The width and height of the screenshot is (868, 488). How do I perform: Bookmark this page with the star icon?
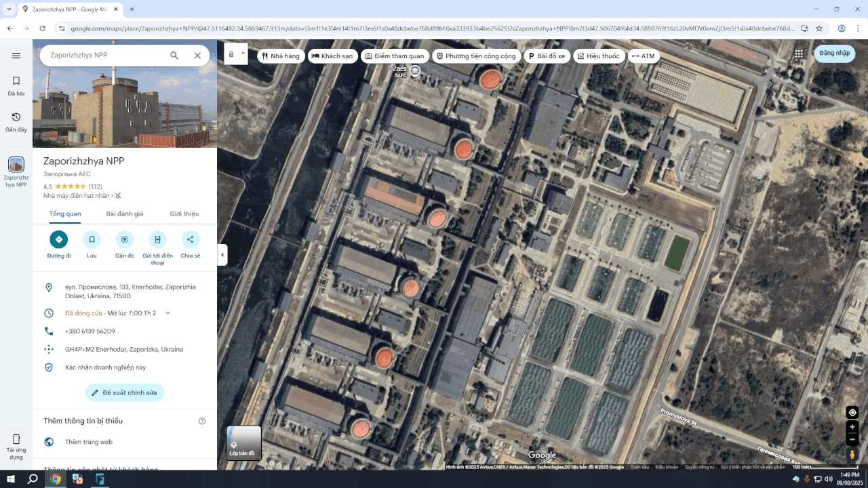point(819,28)
